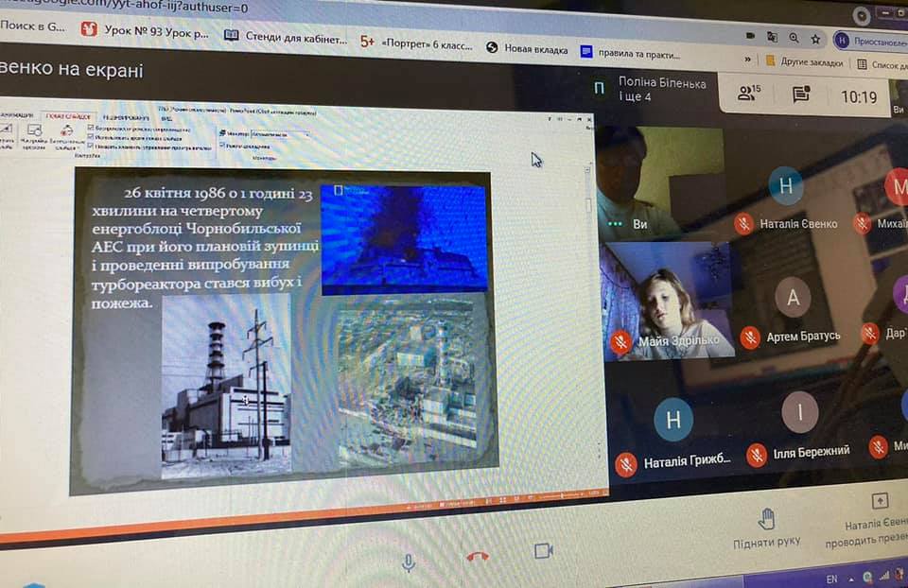Select the Поліна Біленька avatar П
Screen dimensions: 908x588
[x=600, y=88]
